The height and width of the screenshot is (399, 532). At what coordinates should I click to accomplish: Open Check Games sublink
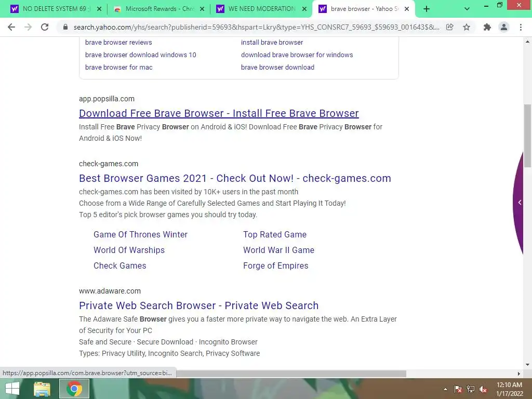click(x=120, y=265)
